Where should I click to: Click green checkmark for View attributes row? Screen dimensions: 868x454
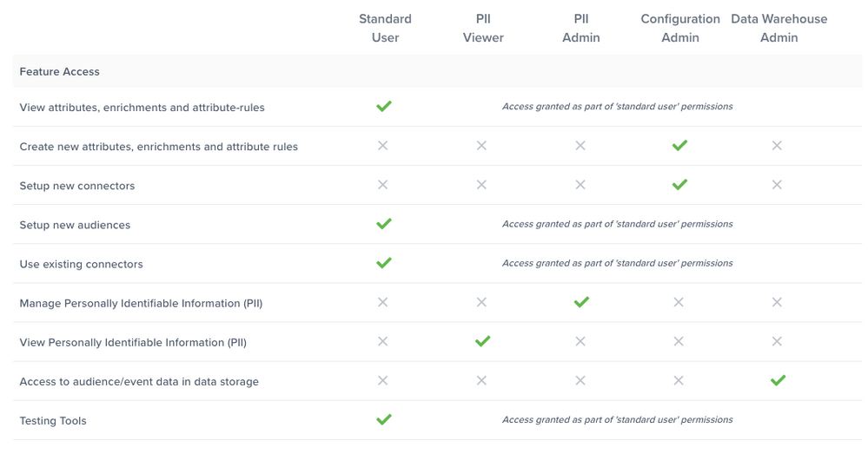[384, 106]
